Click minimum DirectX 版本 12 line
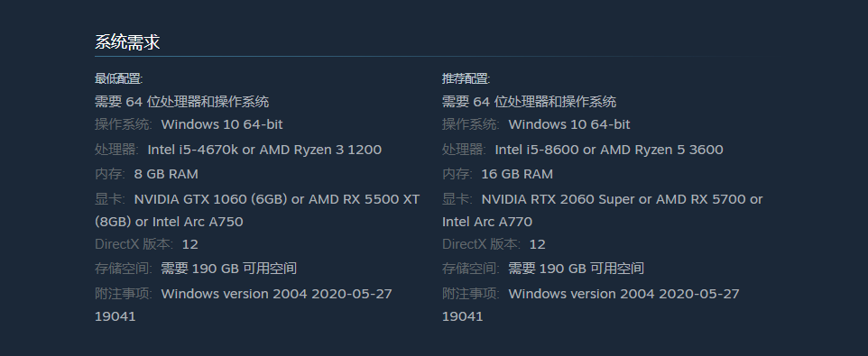Viewport: 868px width, 356px height. point(146,243)
